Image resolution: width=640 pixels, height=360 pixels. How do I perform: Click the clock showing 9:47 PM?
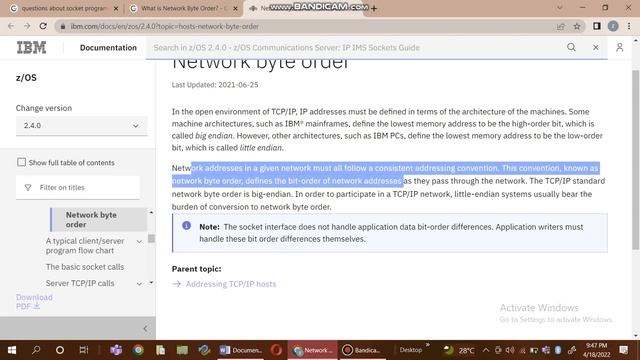pyautogui.click(x=596, y=350)
